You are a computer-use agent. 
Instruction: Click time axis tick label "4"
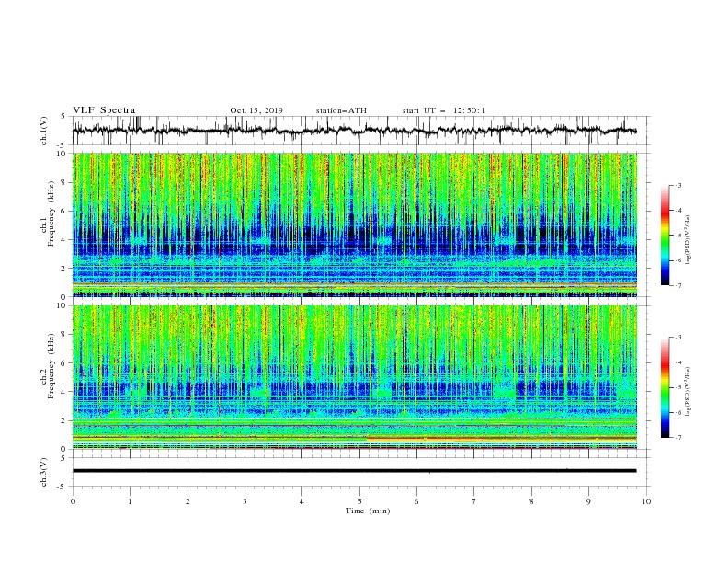point(302,501)
